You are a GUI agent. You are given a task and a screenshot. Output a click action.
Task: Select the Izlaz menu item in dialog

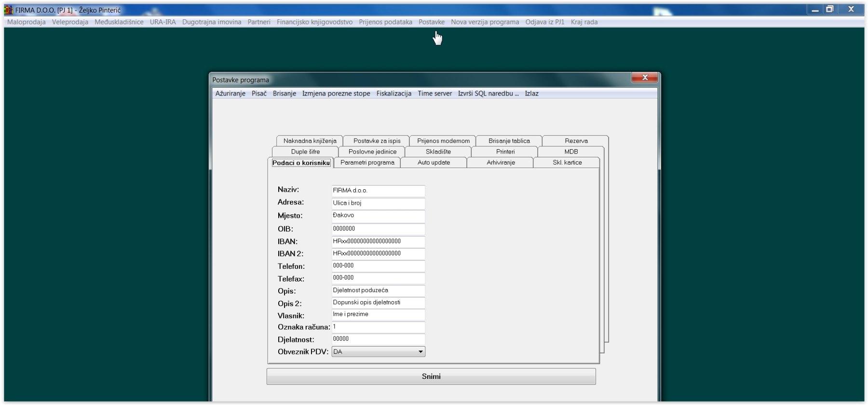click(531, 94)
